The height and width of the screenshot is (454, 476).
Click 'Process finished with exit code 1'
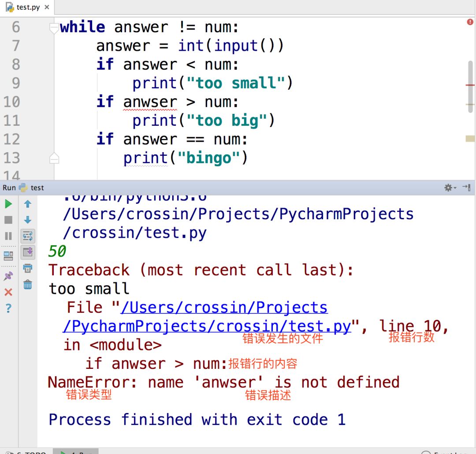(x=197, y=420)
